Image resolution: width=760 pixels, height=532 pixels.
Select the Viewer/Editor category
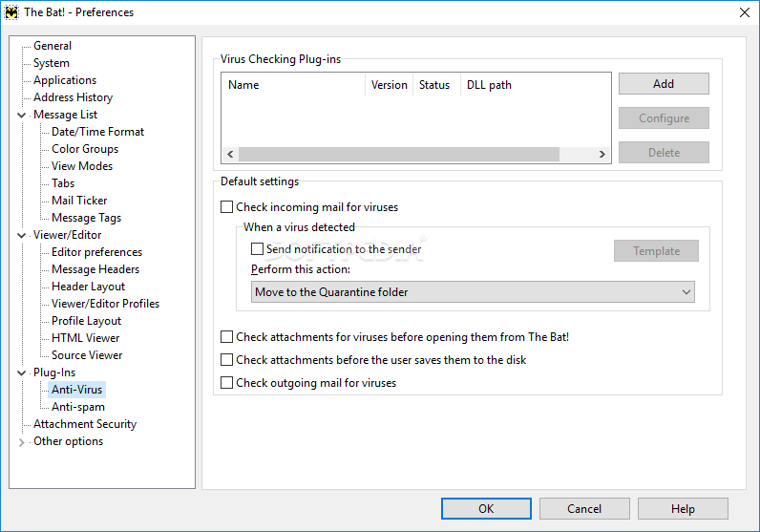click(x=68, y=235)
